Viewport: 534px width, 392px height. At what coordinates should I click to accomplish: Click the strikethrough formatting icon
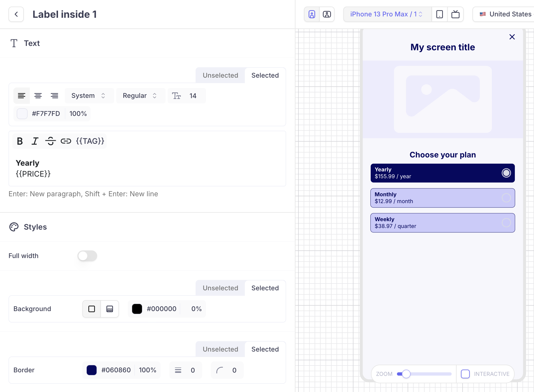click(50, 141)
